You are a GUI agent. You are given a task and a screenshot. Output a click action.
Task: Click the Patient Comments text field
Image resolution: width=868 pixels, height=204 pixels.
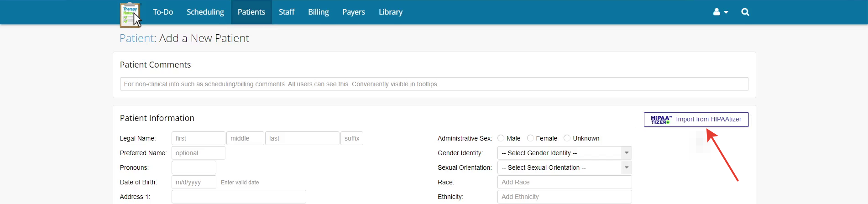[x=434, y=84]
